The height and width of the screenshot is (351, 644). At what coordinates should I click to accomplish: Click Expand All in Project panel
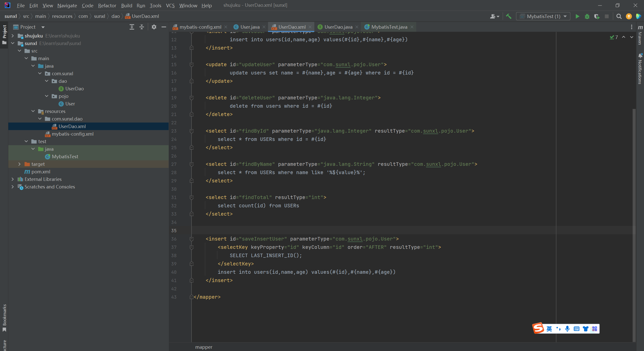(x=132, y=27)
